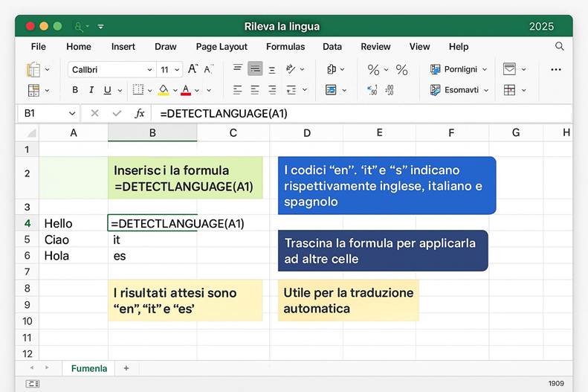
Task: Toggle Italic formatting
Action: [91, 90]
